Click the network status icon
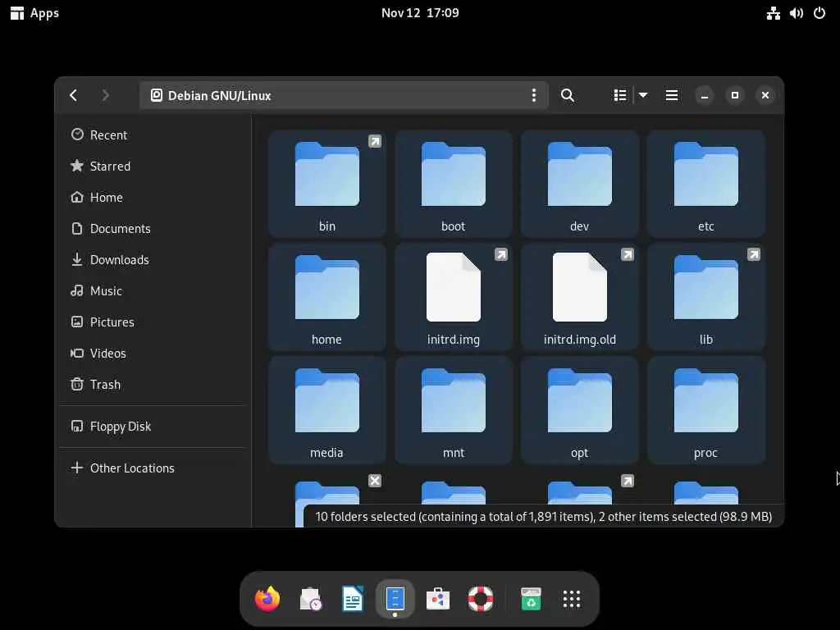The width and height of the screenshot is (840, 630). coord(773,13)
